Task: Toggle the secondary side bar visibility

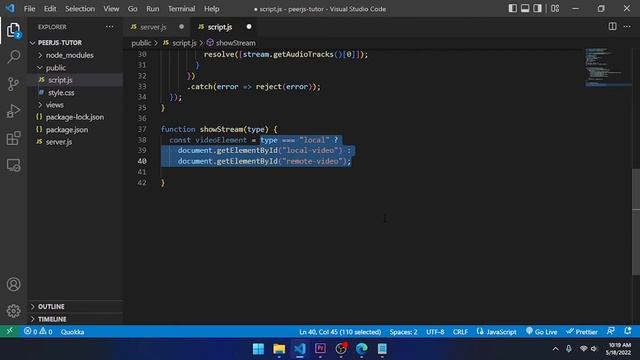Action: click(x=538, y=8)
